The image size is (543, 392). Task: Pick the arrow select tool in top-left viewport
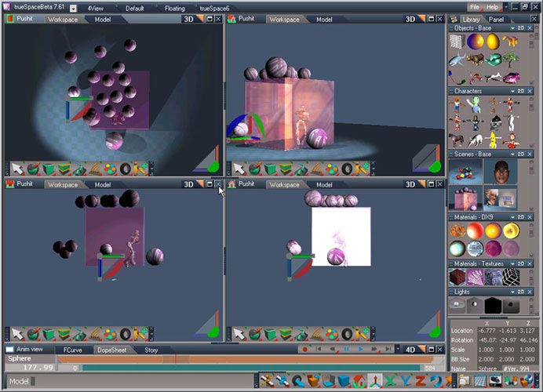pyautogui.click(x=17, y=168)
